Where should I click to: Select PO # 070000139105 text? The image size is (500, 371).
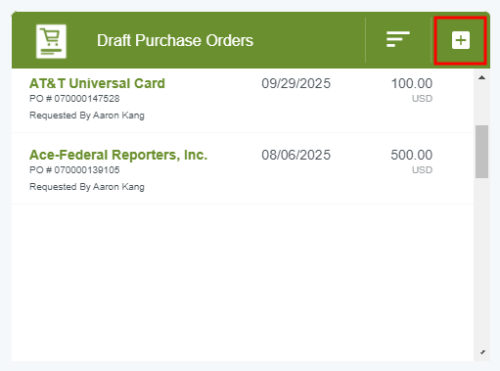(x=74, y=170)
